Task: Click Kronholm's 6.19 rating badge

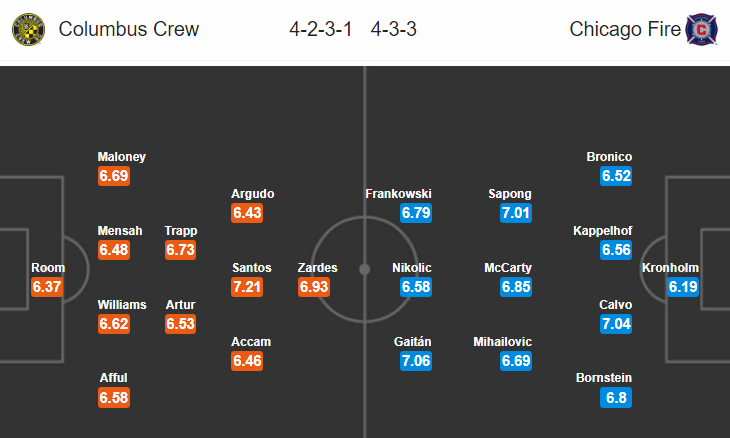Action: tap(683, 287)
